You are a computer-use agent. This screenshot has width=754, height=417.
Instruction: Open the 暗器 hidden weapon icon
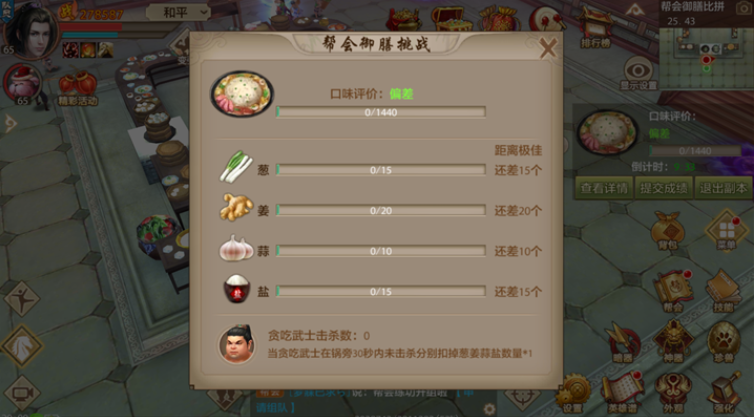pyautogui.click(x=622, y=342)
